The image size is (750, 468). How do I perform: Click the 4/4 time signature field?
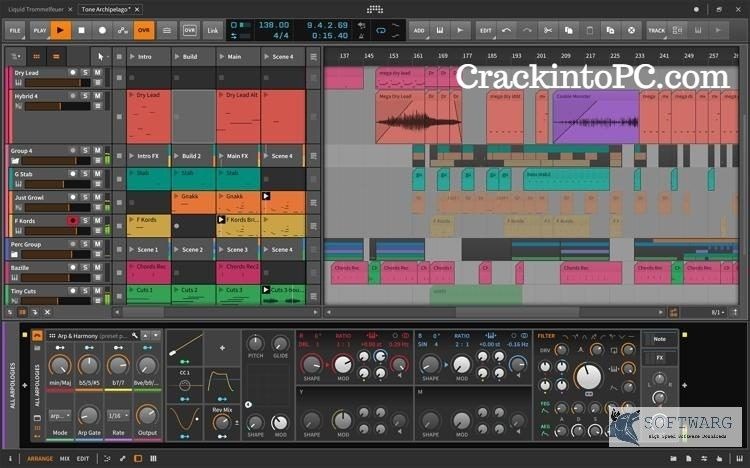pyautogui.click(x=280, y=36)
